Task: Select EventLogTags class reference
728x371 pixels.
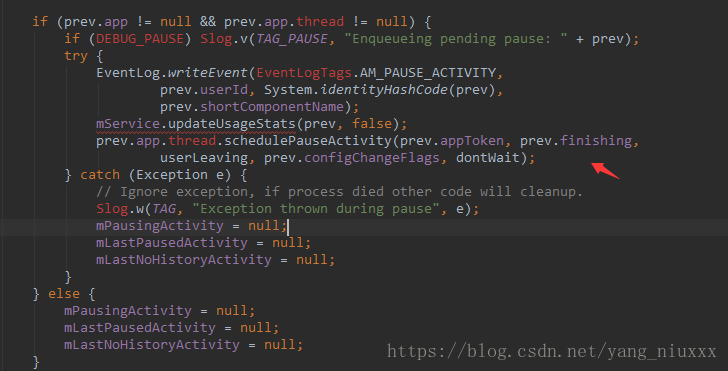Action: point(304,73)
